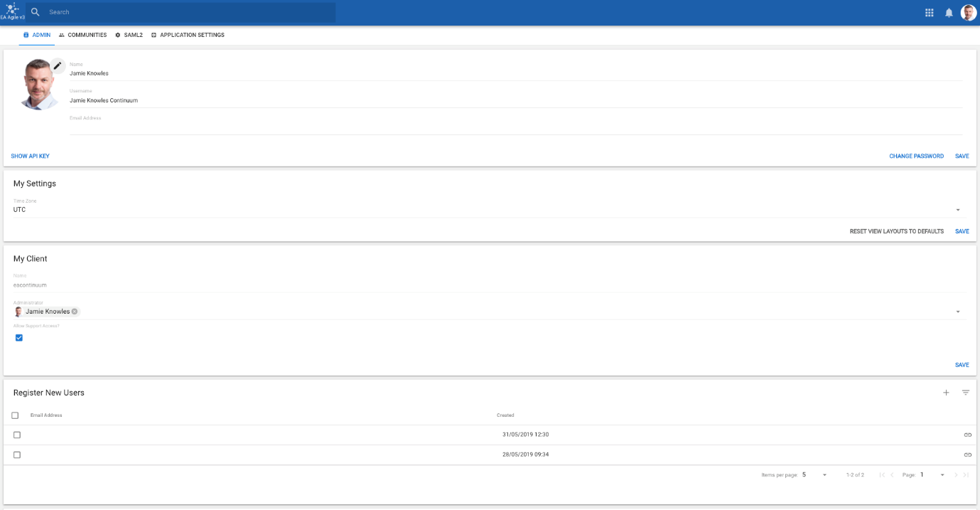Open the filter icon in Register New Users
Image resolution: width=980 pixels, height=510 pixels.
966,393
